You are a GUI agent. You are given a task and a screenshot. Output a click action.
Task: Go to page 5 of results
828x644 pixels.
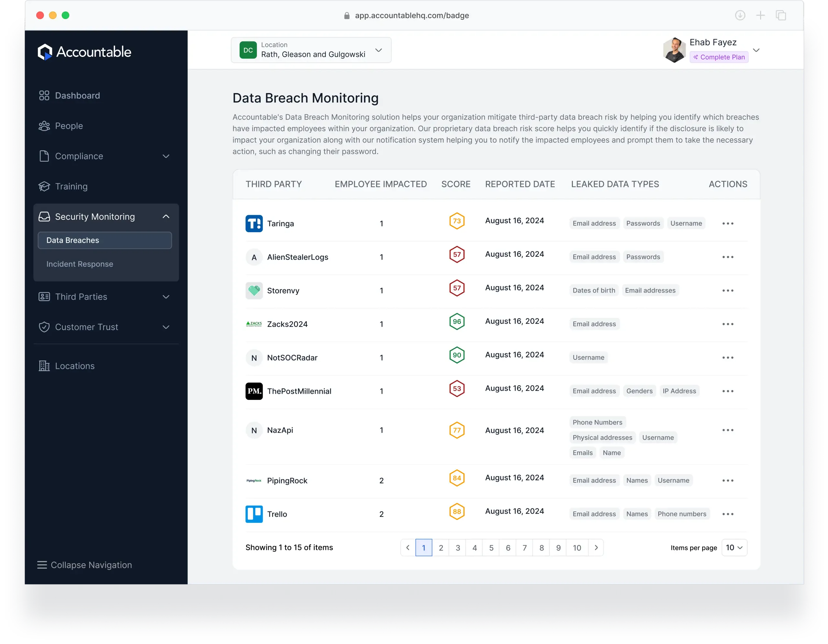[491, 547]
